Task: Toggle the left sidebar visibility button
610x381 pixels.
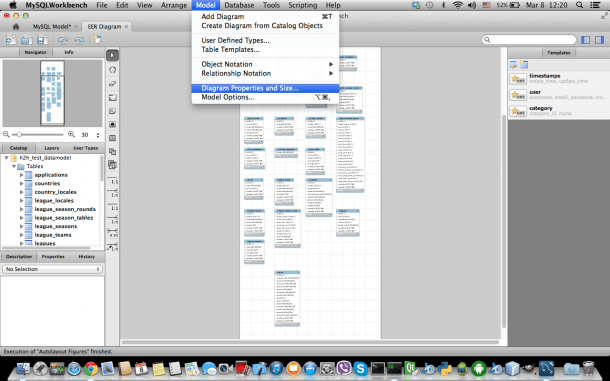Action: pos(585,40)
